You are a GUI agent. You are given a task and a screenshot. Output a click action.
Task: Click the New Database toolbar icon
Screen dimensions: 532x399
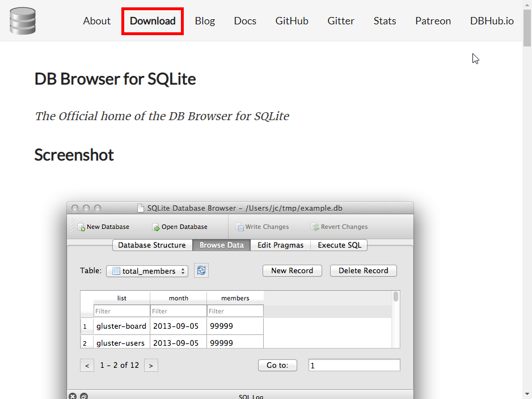81,227
